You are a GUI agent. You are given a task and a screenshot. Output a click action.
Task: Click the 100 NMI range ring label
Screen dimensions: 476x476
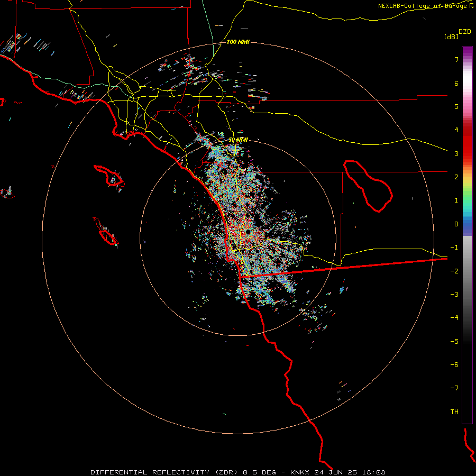238,42
